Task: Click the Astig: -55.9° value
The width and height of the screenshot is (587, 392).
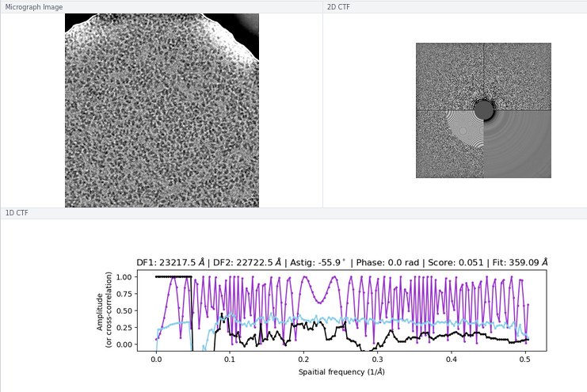Action: pyautogui.click(x=318, y=262)
